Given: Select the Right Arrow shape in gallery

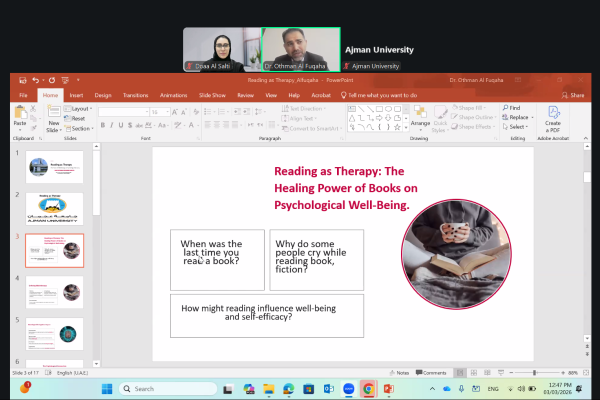Looking at the screenshot, I should (379, 118).
